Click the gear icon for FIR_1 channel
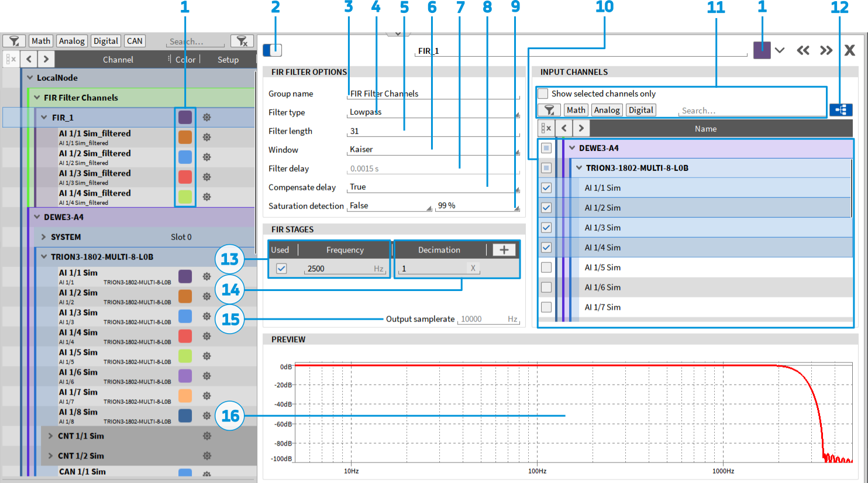 point(206,118)
